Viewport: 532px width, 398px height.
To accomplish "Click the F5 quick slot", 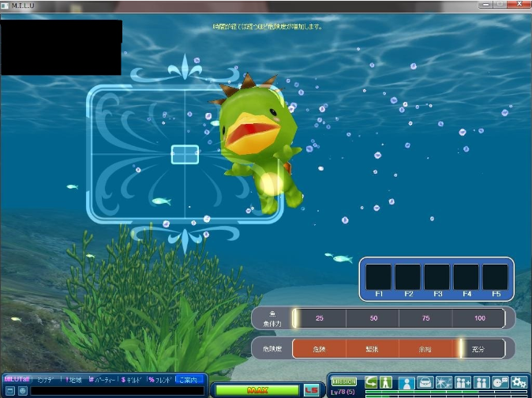I will (x=495, y=277).
